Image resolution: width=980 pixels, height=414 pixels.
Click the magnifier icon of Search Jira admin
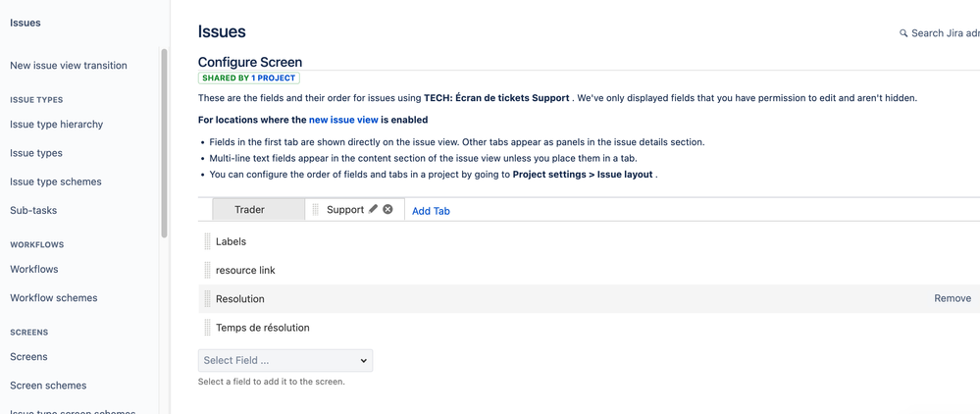point(903,33)
